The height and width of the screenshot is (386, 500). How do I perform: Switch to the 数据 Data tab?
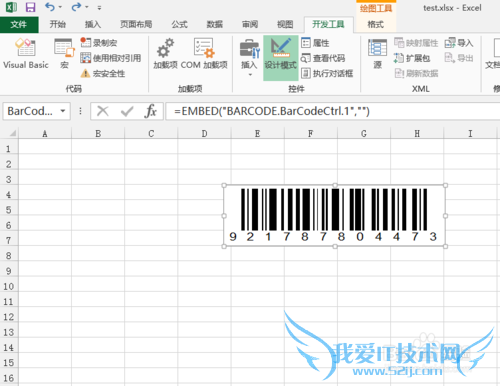point(215,24)
